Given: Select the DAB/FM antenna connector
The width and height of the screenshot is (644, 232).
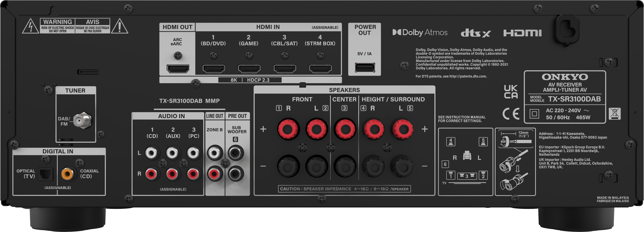Looking at the screenshot, I should [83, 121].
